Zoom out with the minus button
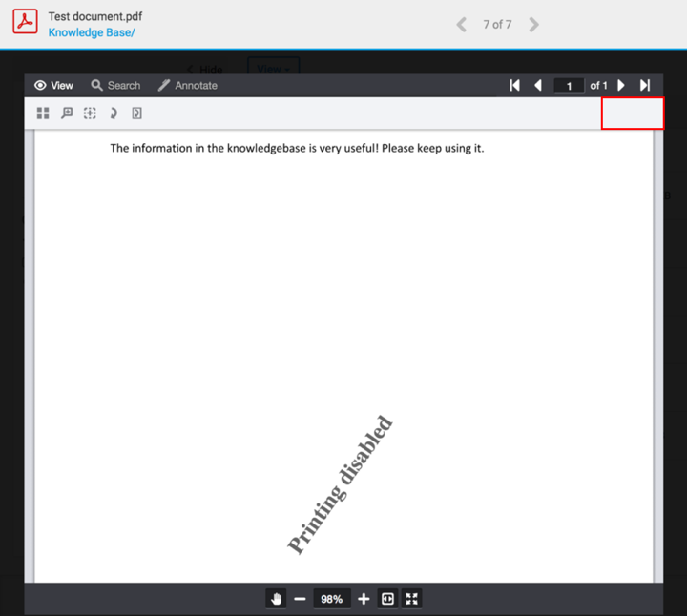The width and height of the screenshot is (687, 616). (300, 599)
